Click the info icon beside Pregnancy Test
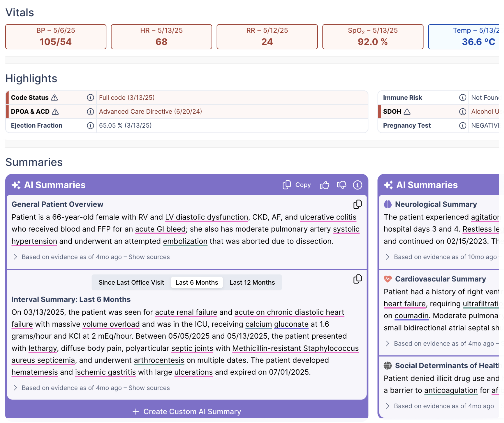This screenshot has width=504, height=423. pyautogui.click(x=462, y=125)
